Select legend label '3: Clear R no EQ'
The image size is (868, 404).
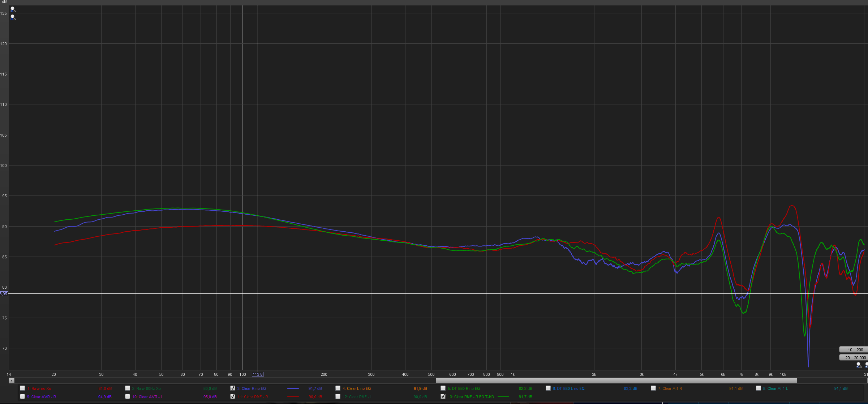252,388
